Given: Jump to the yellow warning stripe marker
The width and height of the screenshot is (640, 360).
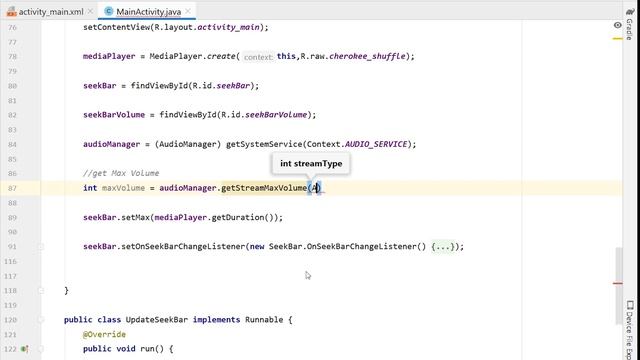Looking at the screenshot, I should click(618, 38).
